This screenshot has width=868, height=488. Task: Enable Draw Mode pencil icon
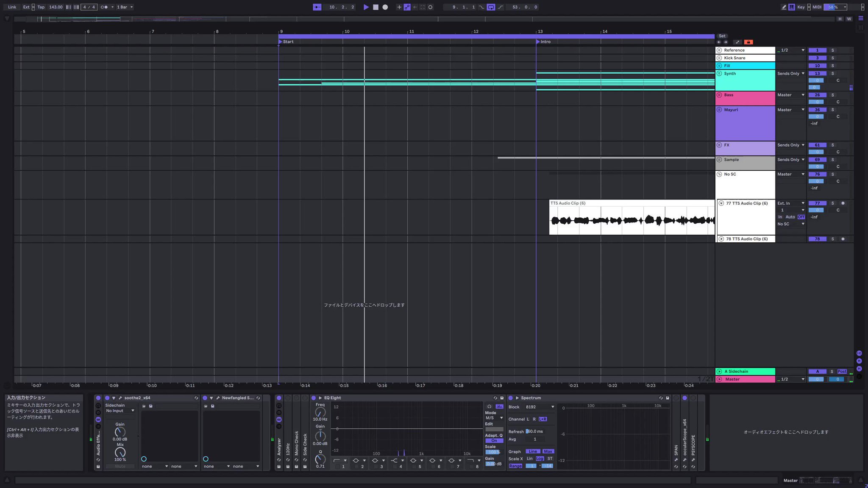(x=784, y=7)
